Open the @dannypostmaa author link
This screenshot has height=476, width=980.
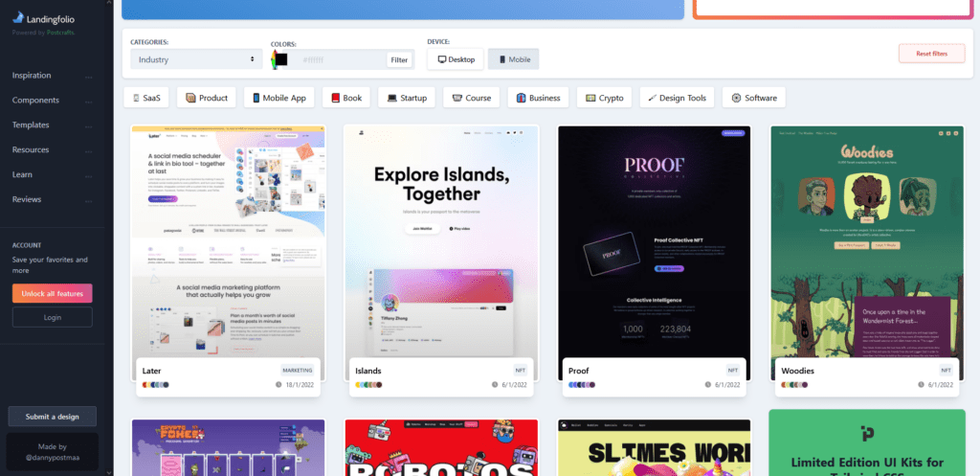coord(52,457)
